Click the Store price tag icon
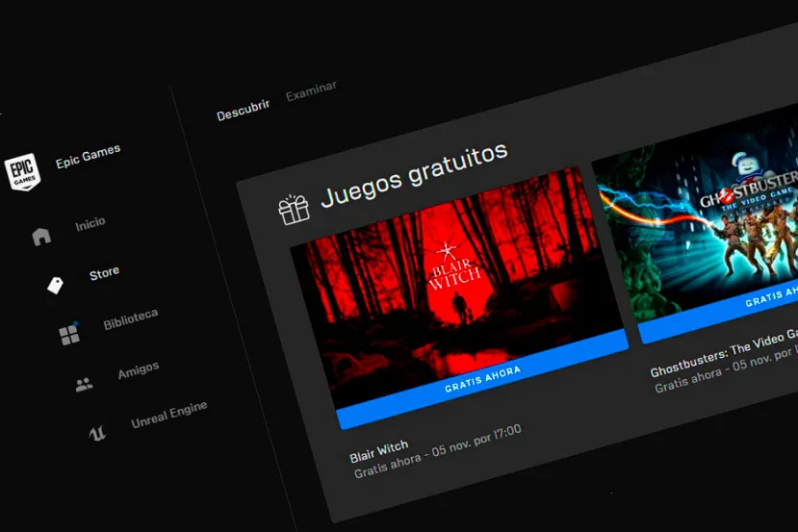 click(x=55, y=285)
